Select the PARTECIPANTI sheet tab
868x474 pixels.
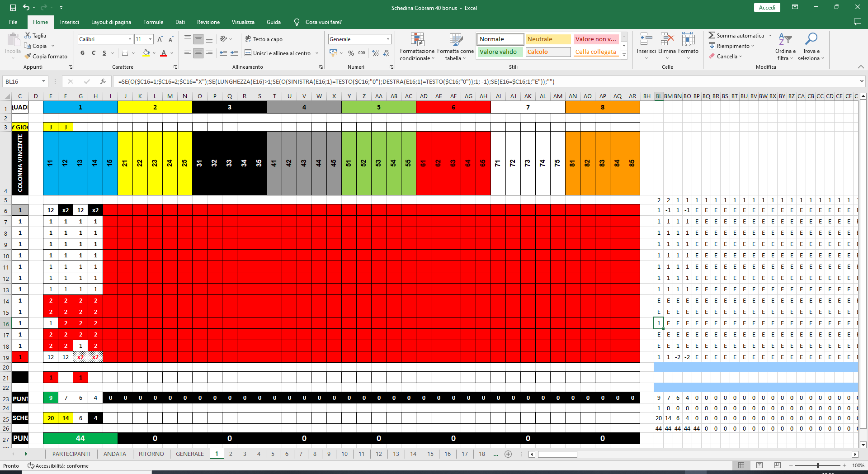point(71,454)
